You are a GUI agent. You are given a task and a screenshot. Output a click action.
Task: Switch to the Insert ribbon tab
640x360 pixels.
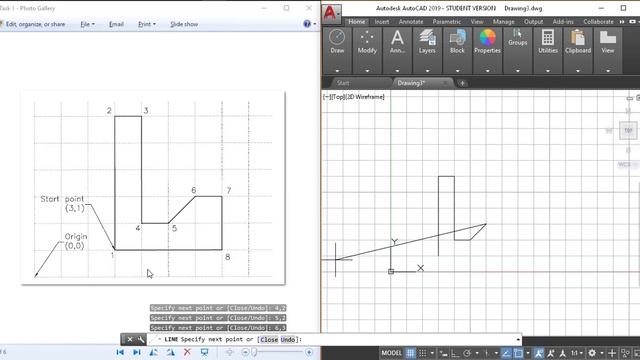point(382,22)
